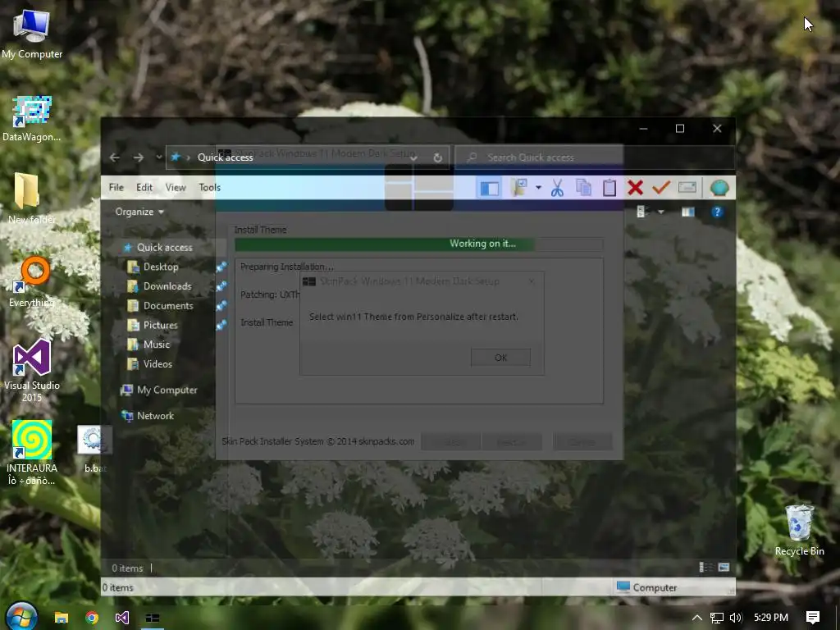Open File Explorer from the taskbar
This screenshot has height=630, width=840.
[61, 618]
